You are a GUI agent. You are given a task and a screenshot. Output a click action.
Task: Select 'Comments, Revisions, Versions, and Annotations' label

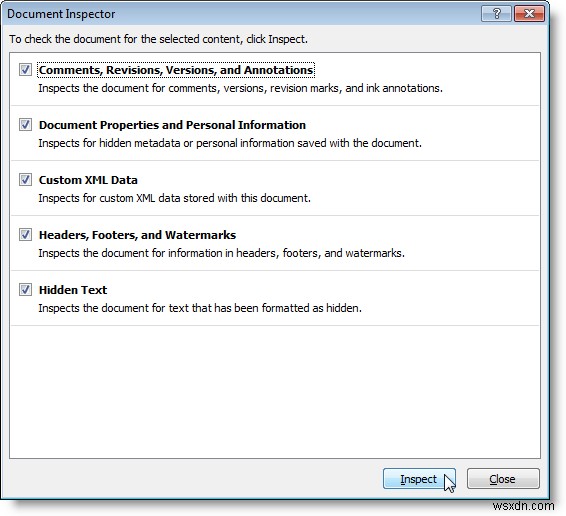tap(176, 70)
